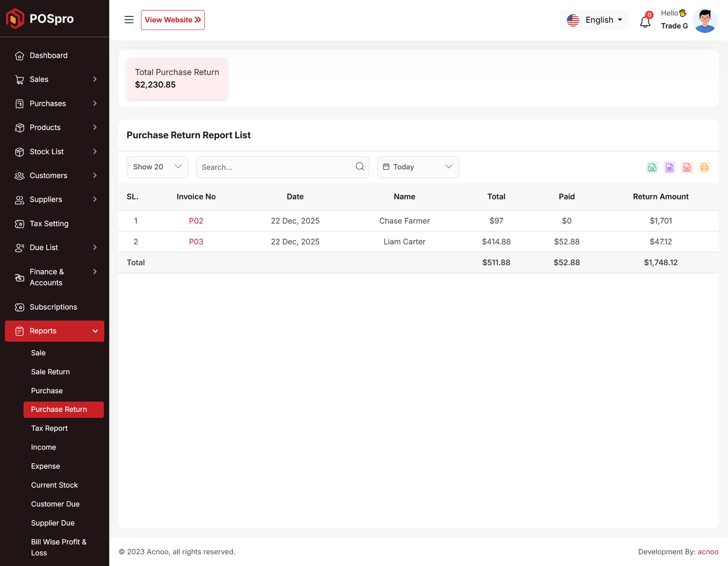Screen dimensions: 728x566
Task: Download the report as PDF
Action: click(687, 167)
